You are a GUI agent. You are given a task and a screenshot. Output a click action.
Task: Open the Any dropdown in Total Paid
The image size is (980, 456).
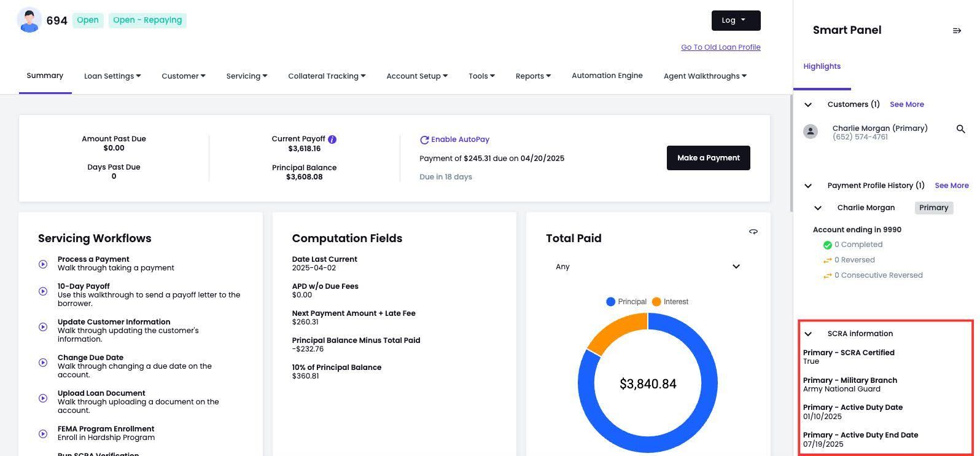647,267
